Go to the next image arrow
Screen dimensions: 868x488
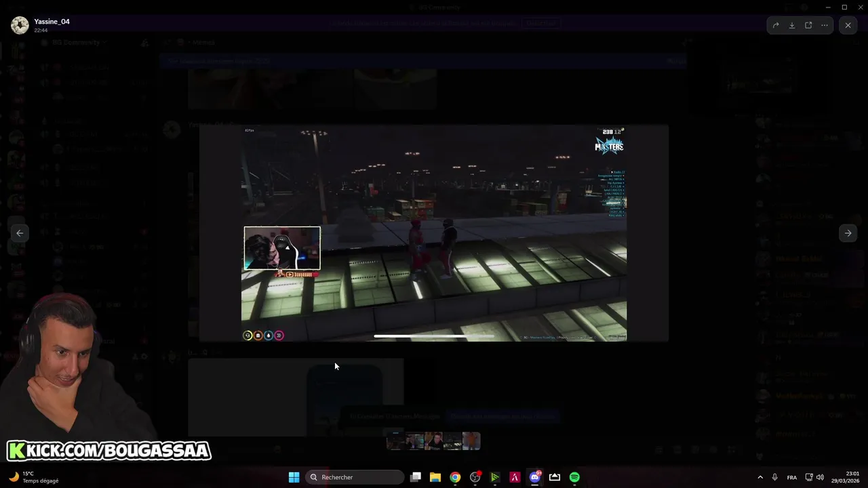coord(848,232)
